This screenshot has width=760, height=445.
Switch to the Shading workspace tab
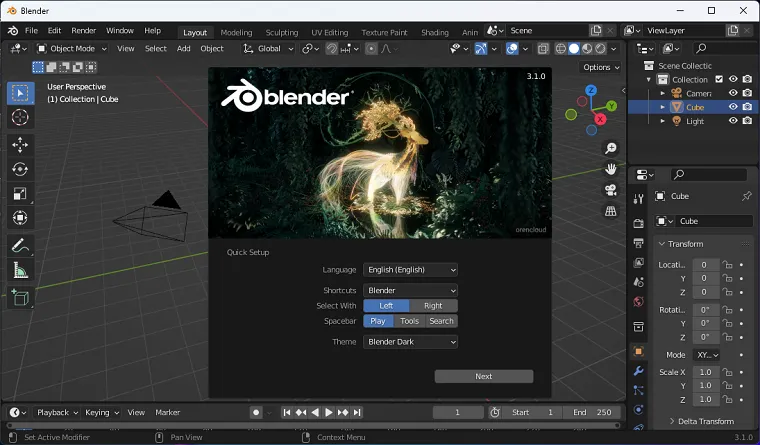coord(435,32)
